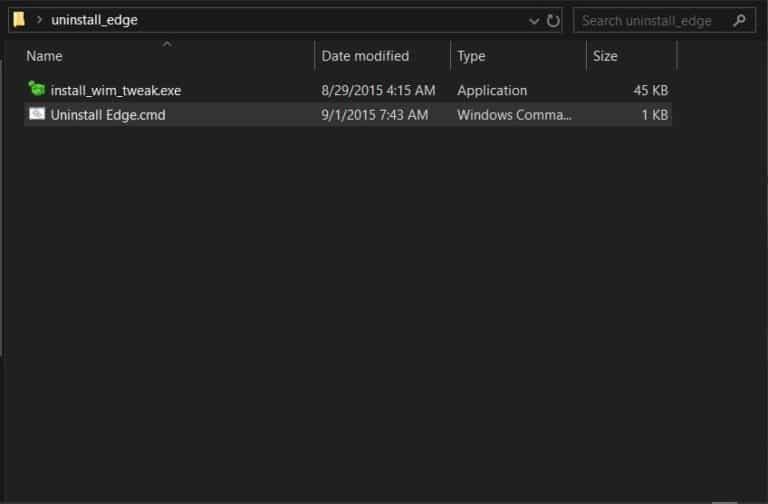Select the install_wim_tweak.exe file name

point(116,91)
